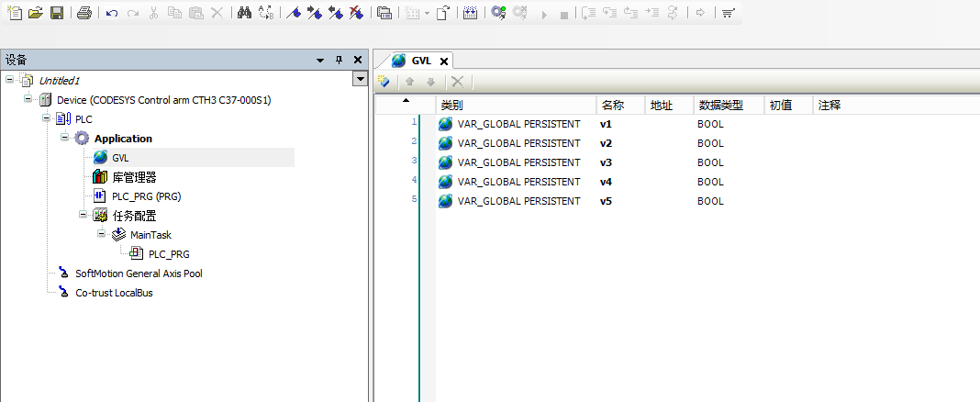Click the Replace (A to B) icon
Screen dimensions: 980x402
[x=265, y=13]
